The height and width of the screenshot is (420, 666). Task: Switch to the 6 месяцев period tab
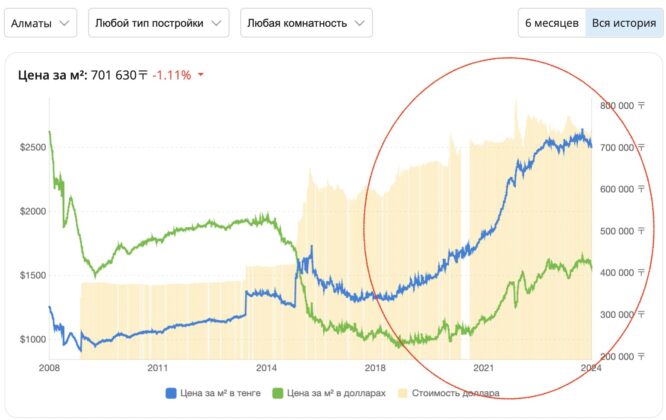(552, 23)
